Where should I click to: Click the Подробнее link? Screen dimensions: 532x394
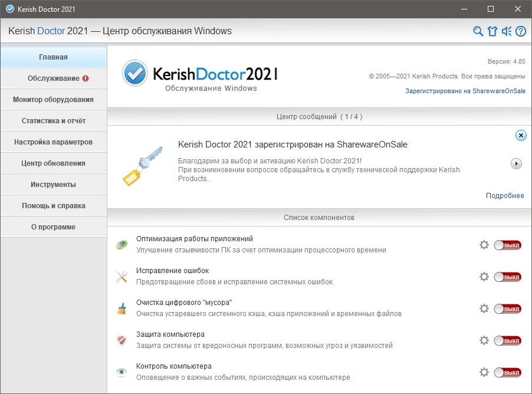click(x=505, y=195)
